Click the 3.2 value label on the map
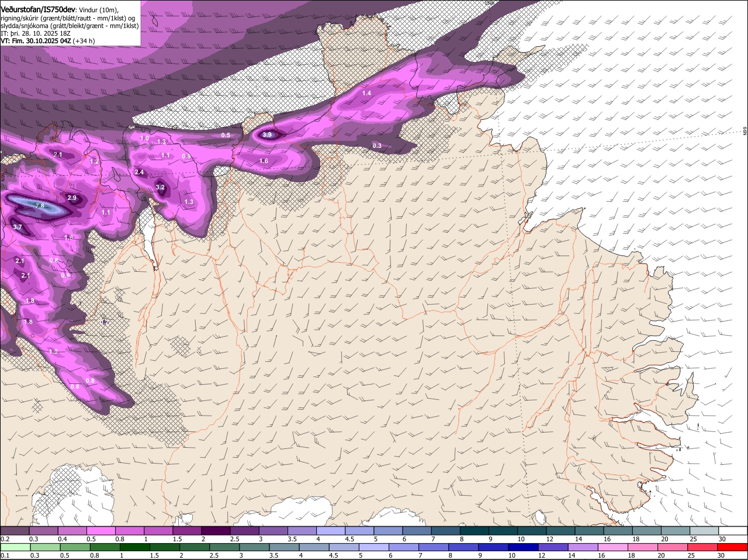 tap(160, 187)
